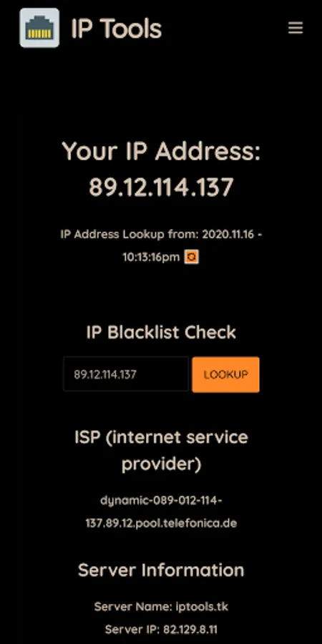Click the Server IP 82.129.8.11 line
Screen dimensions: 322x644
click(x=161, y=629)
